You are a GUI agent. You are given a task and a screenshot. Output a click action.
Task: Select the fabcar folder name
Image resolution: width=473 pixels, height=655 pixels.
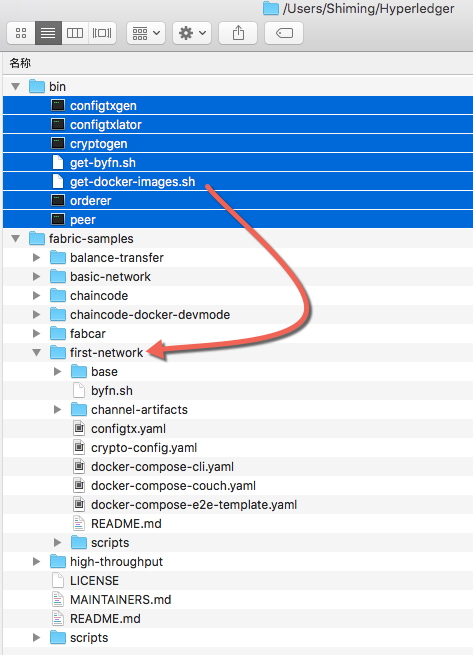coord(88,334)
